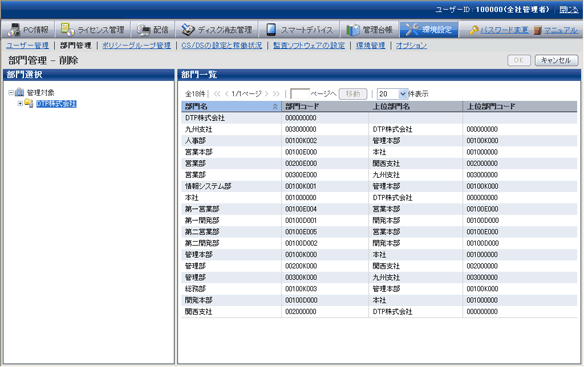This screenshot has height=367, width=584.
Task: Open the 20件表示 rows-per-page dropdown
Action: click(403, 94)
